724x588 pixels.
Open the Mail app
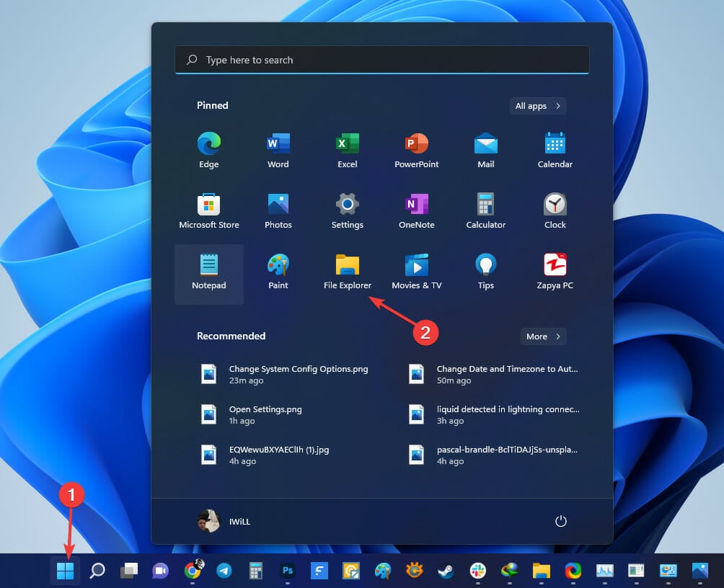[486, 151]
